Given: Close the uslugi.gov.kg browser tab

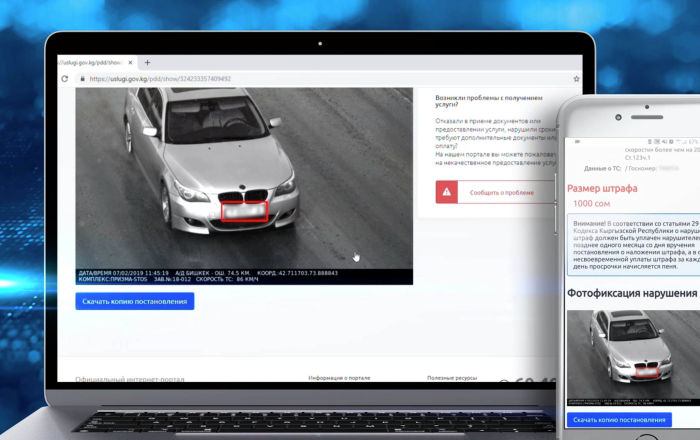Looking at the screenshot, I should pyautogui.click(x=131, y=62).
